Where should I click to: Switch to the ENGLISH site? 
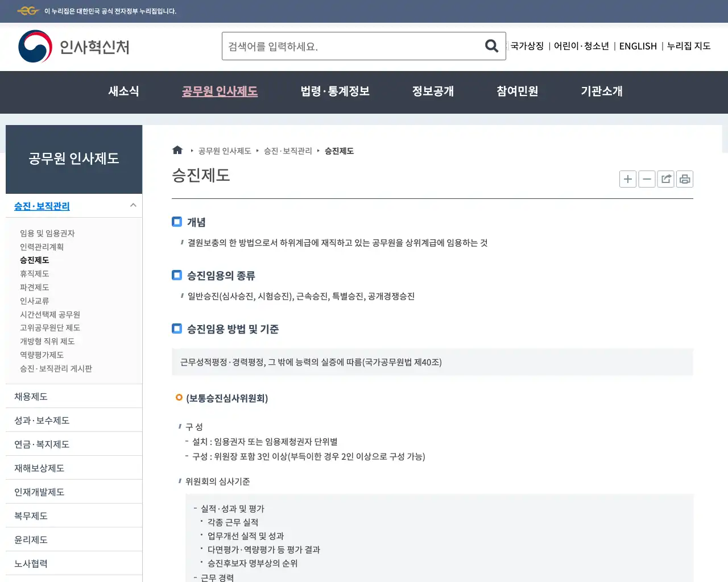click(x=638, y=46)
